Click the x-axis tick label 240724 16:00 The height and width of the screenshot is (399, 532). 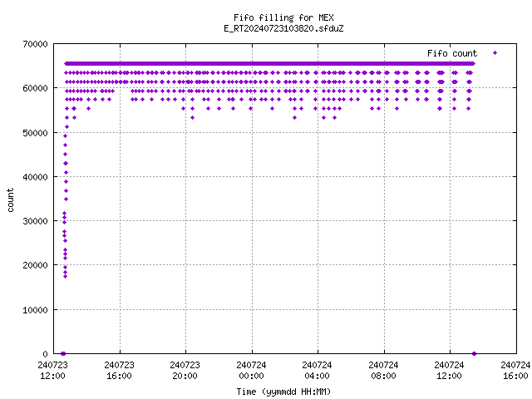coord(515,371)
